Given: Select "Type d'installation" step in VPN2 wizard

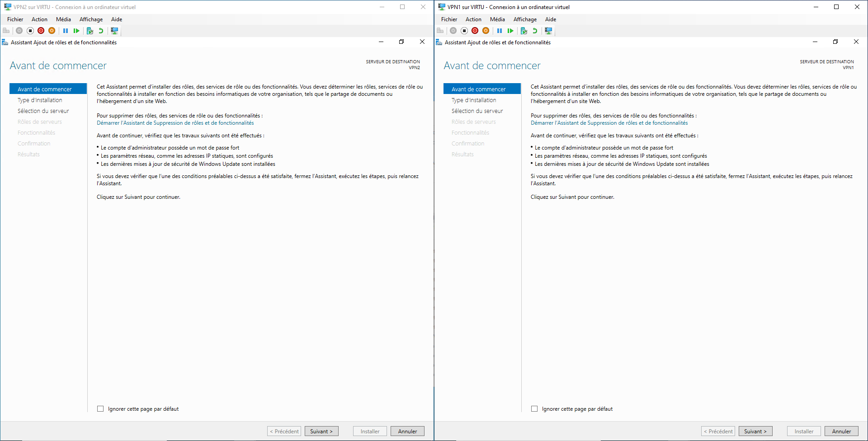Looking at the screenshot, I should click(x=40, y=100).
